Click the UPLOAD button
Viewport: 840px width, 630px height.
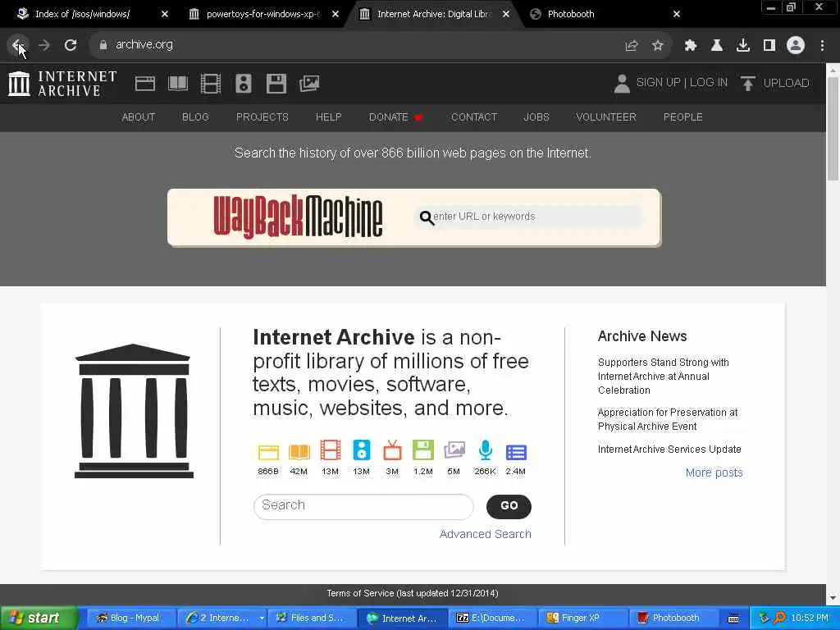point(775,83)
